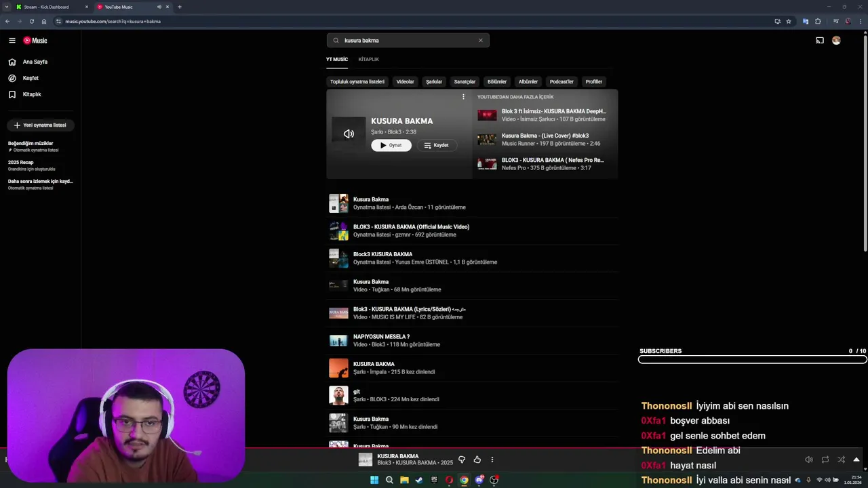Open the player bar three-dot menu
The image size is (868, 488).
coord(492,460)
